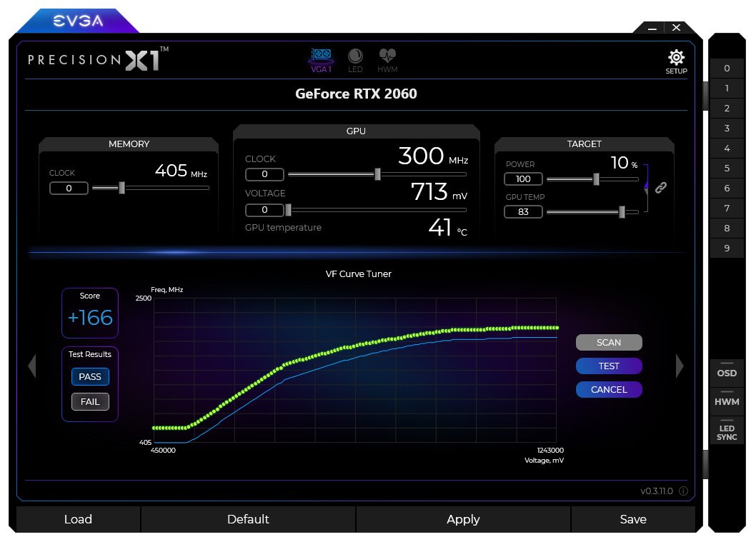
Task: Go to next panel with right arrow
Action: [x=679, y=366]
